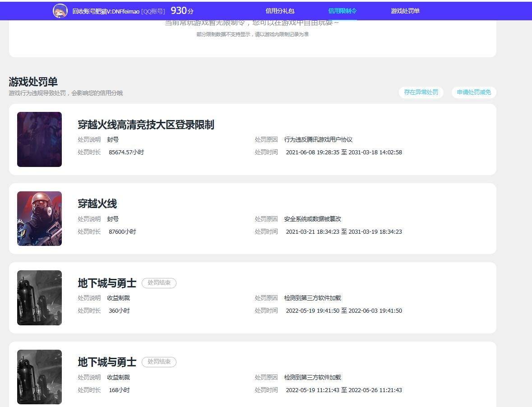Select the time range starting 2022-05-19 11:21:43
Image resolution: width=532 pixels, height=407 pixels.
coord(344,390)
